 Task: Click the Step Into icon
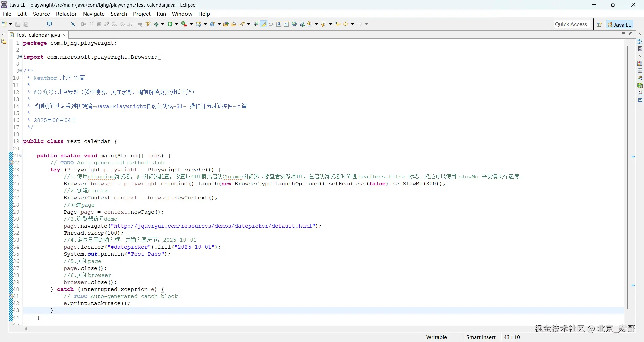coord(114,24)
